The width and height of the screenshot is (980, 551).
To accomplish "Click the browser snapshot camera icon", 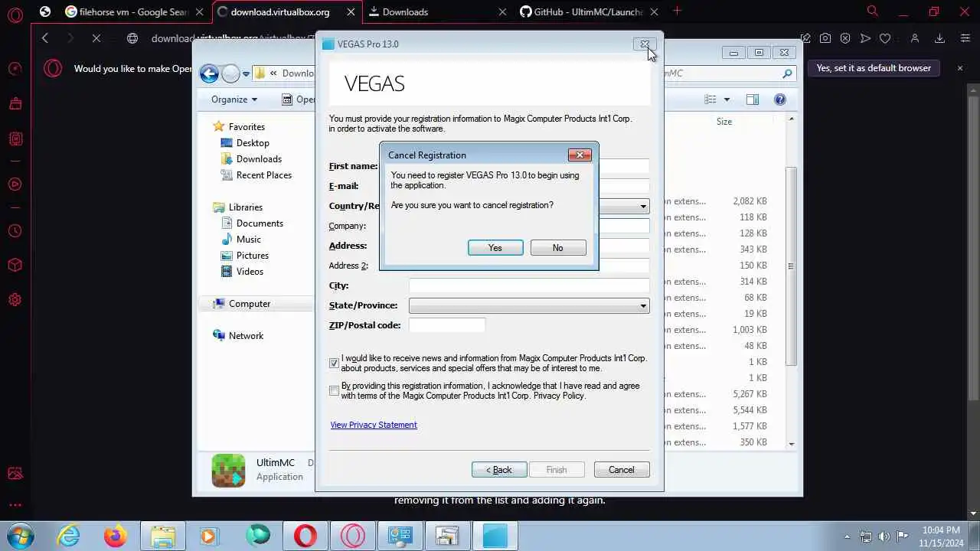I will [825, 38].
